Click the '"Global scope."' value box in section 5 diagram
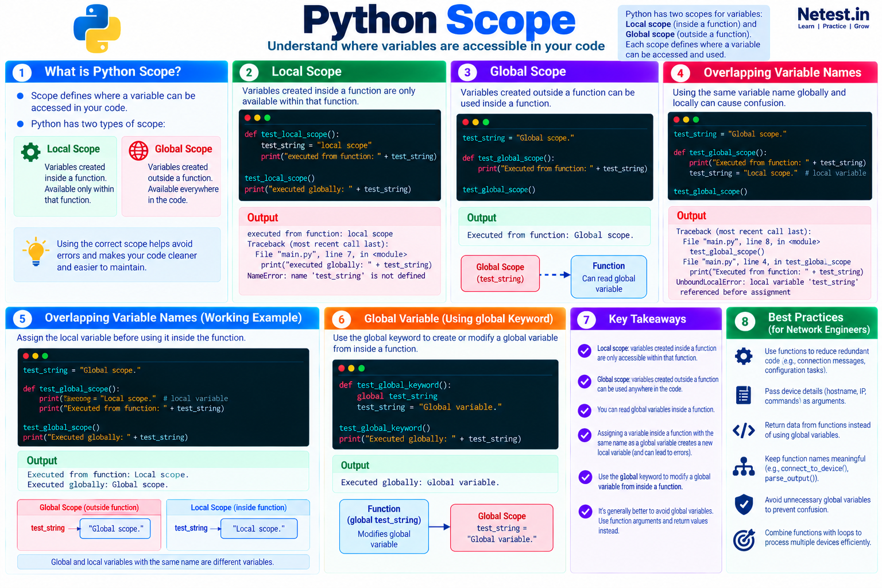The image size is (882, 588). (115, 529)
